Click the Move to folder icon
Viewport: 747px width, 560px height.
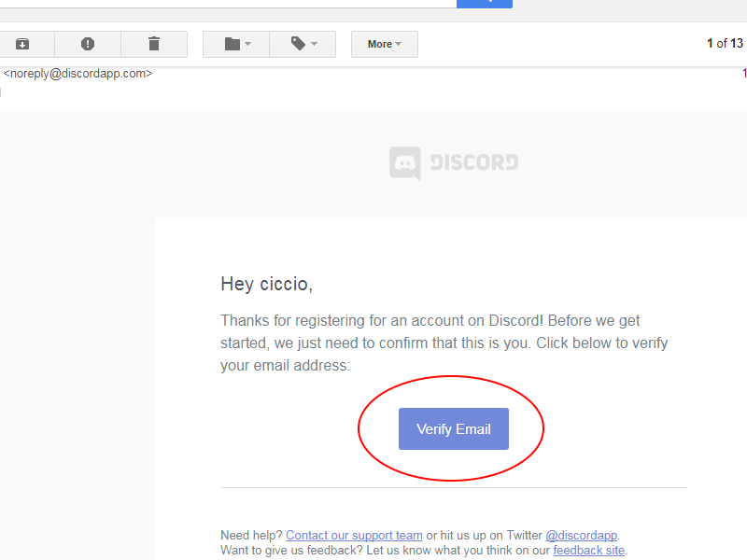(233, 44)
